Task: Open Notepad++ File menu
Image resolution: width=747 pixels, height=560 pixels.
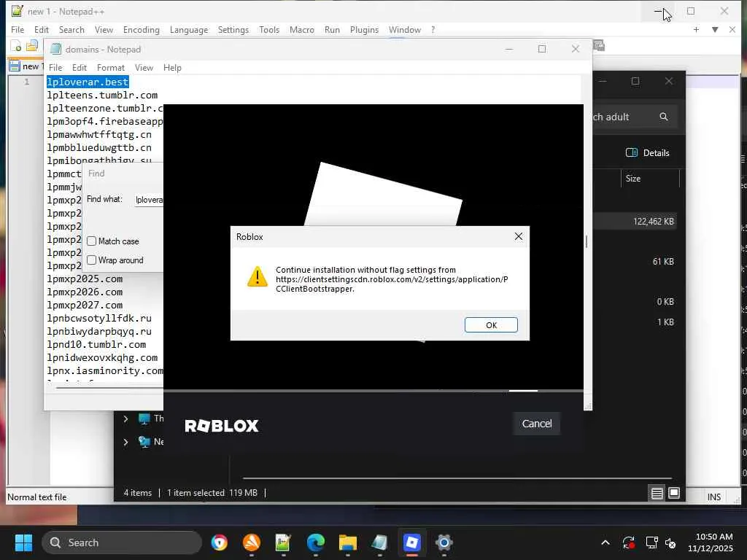Action: click(x=18, y=29)
